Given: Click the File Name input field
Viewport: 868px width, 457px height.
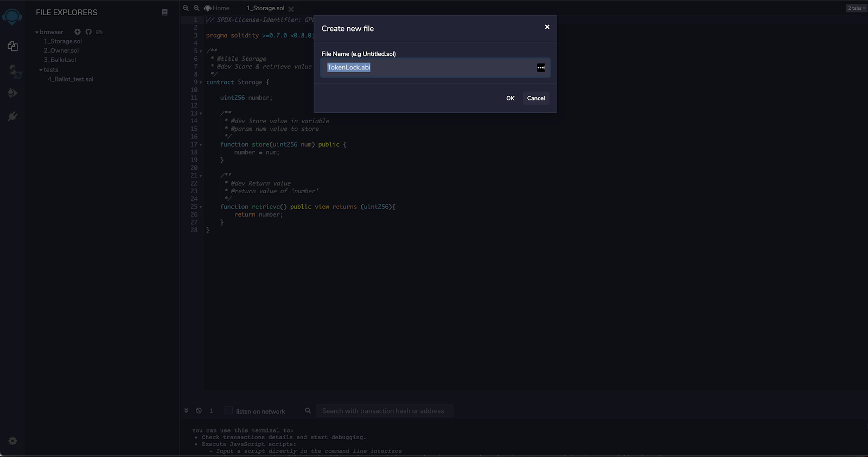Looking at the screenshot, I should point(435,67).
